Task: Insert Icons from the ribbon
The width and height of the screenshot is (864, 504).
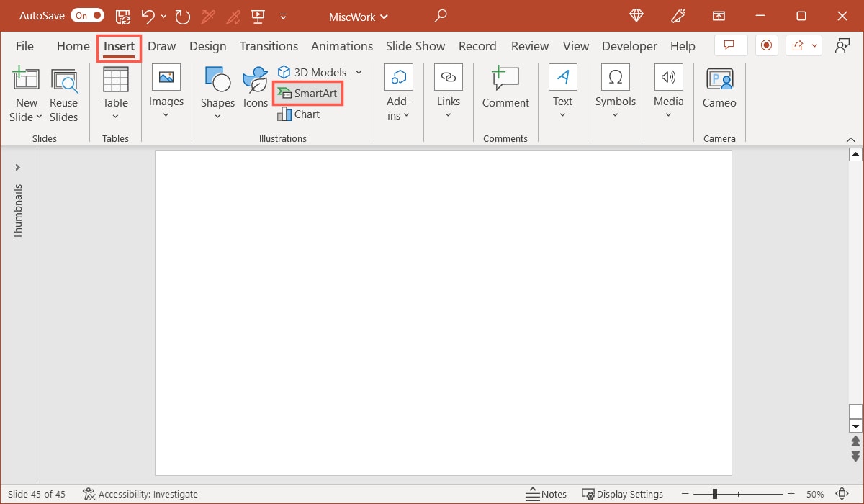Action: [x=254, y=90]
